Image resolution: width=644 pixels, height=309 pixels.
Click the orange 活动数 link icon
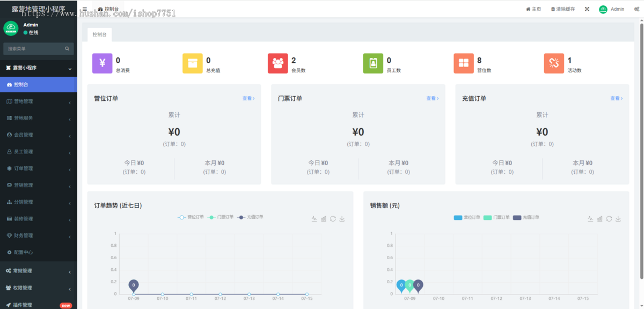[x=554, y=63]
